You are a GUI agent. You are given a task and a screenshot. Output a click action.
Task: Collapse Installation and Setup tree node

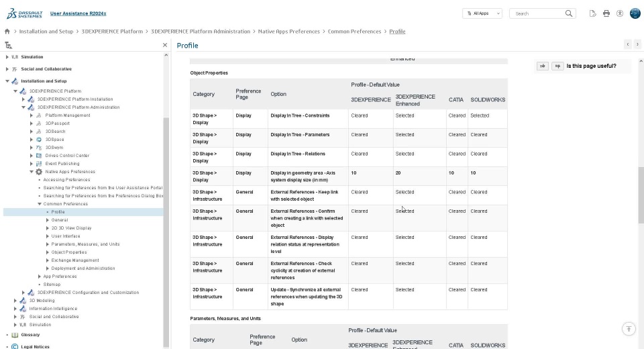click(x=7, y=81)
